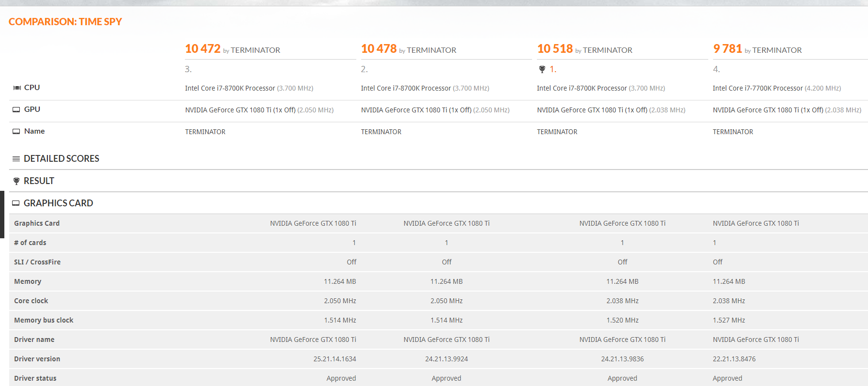This screenshot has height=386, width=868.
Task: Click the trophy icon beside RESULT heading
Action: coord(16,181)
